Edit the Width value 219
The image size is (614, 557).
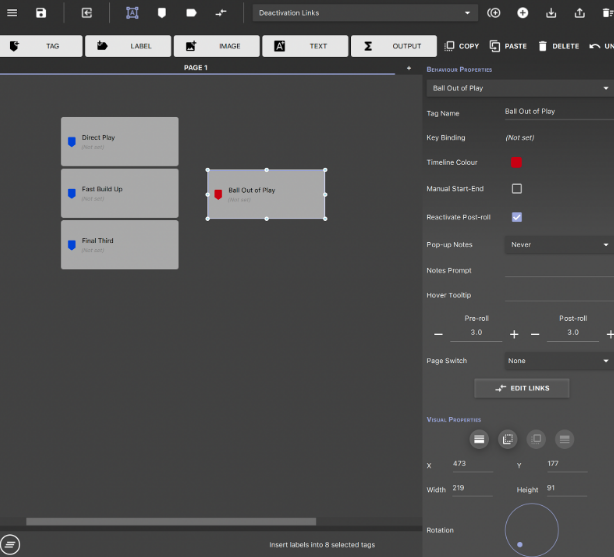pyautogui.click(x=473, y=488)
